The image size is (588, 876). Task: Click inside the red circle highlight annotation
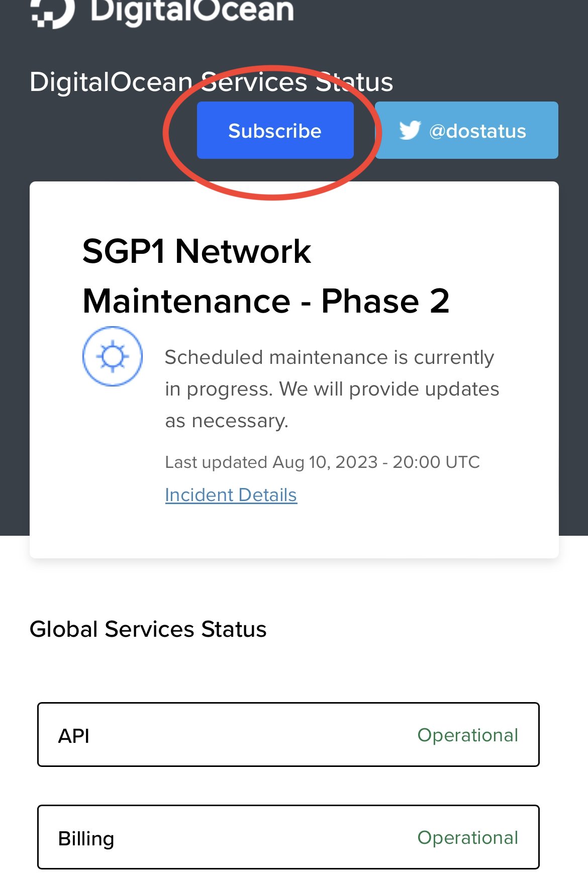click(x=274, y=130)
